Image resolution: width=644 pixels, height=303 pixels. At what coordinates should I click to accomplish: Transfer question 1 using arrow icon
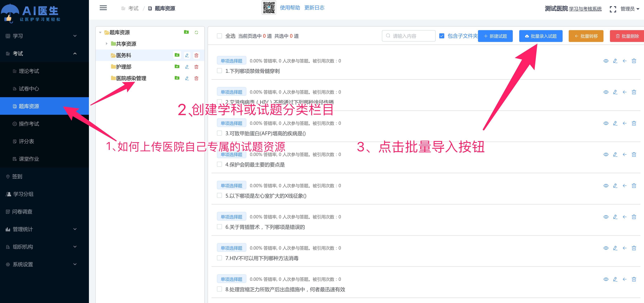tap(624, 61)
